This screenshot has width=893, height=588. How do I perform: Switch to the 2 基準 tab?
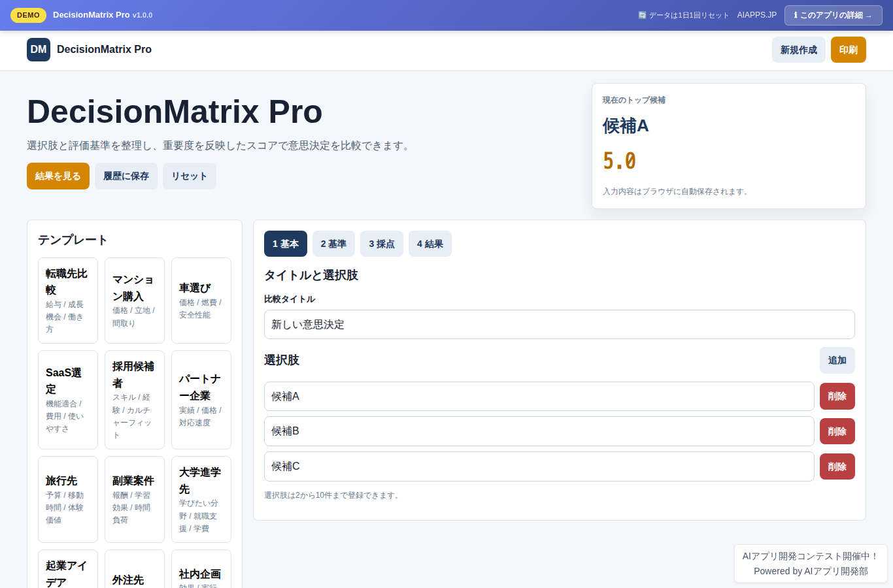tap(333, 244)
